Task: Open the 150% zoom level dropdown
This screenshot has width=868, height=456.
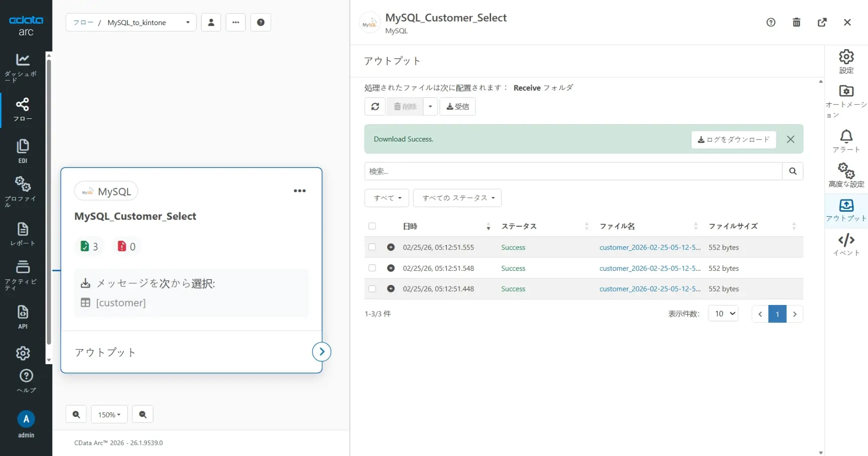Action: 109,414
